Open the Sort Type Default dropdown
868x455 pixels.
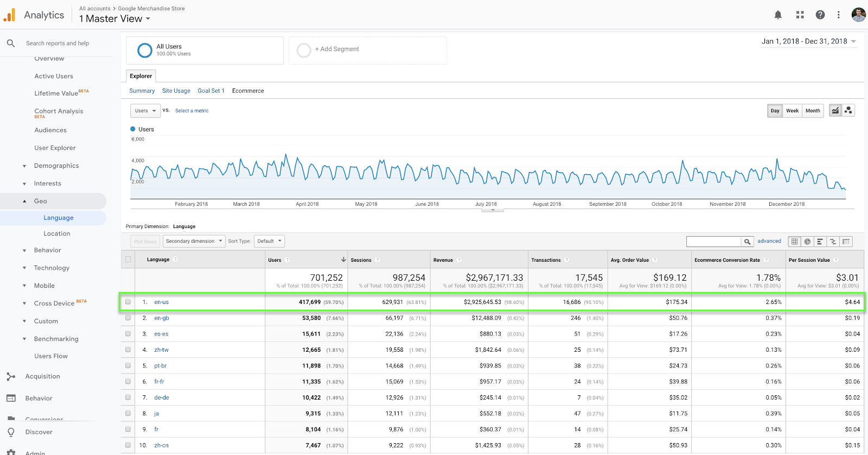click(x=270, y=241)
